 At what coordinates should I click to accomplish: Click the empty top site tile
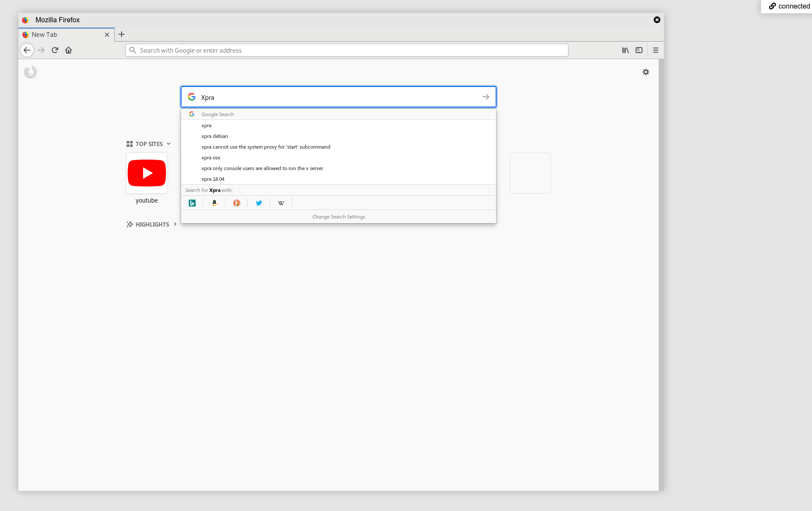[x=530, y=173]
